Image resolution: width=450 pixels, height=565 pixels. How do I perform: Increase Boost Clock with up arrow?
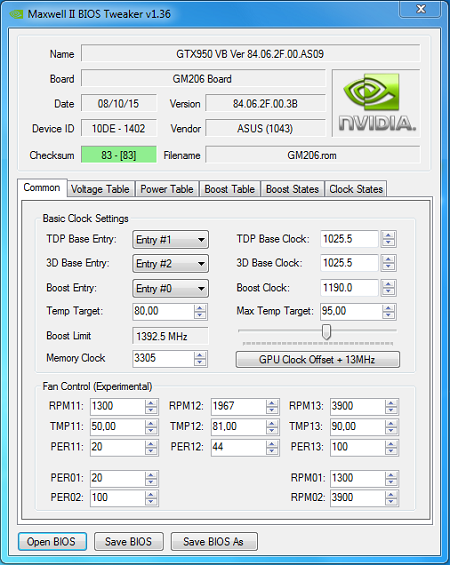388,284
